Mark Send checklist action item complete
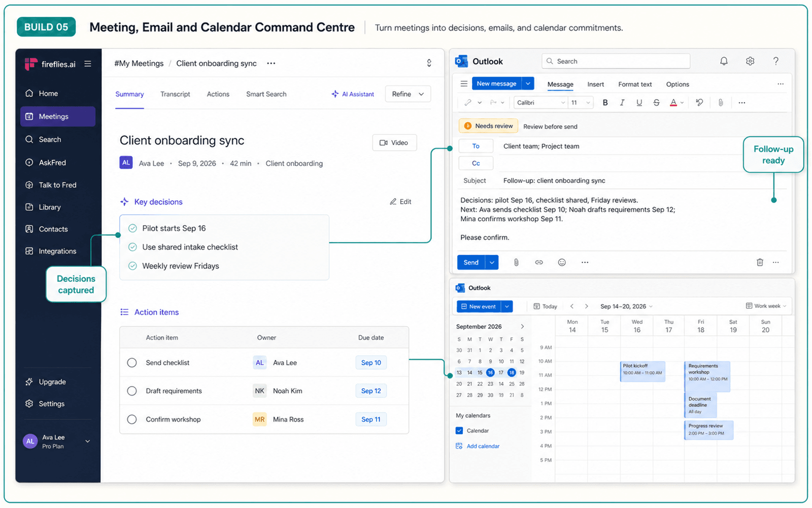812x508 pixels. tap(132, 363)
